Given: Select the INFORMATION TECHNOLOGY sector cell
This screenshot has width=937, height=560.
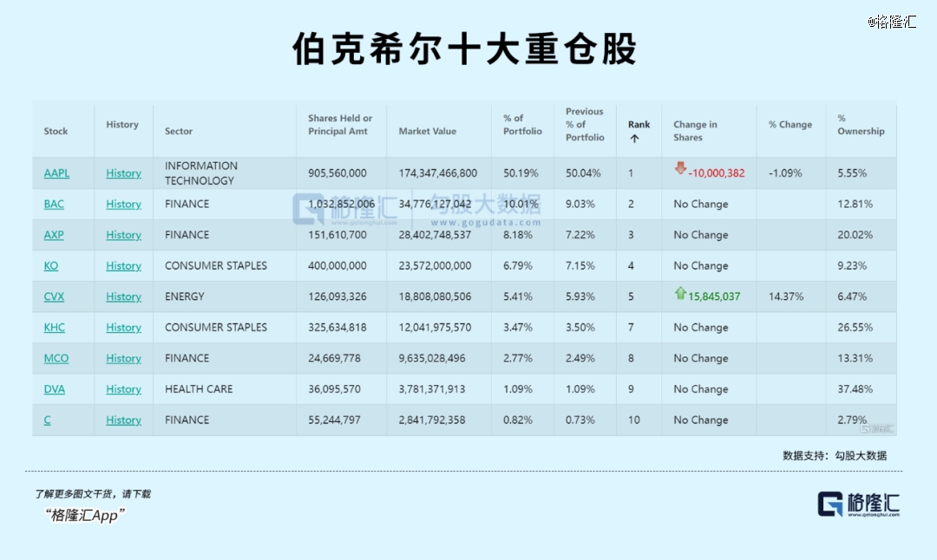Looking at the screenshot, I should coord(200,173).
